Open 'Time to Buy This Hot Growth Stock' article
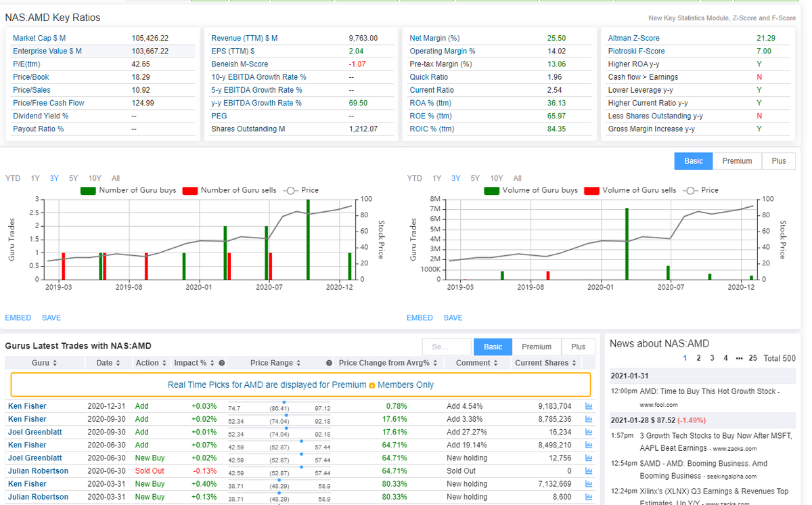This screenshot has width=812, height=505. pyautogui.click(x=710, y=391)
